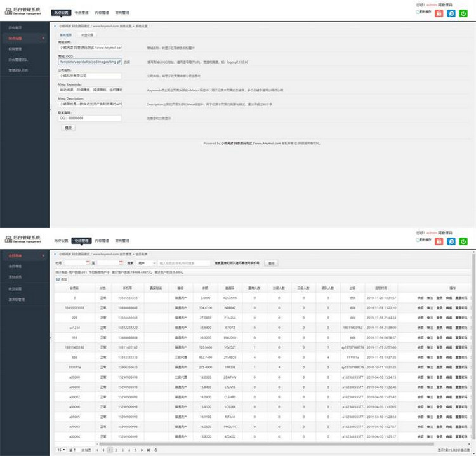Click the 重置密码 link in row ae1234
This screenshot has width=476, height=456.
click(461, 328)
